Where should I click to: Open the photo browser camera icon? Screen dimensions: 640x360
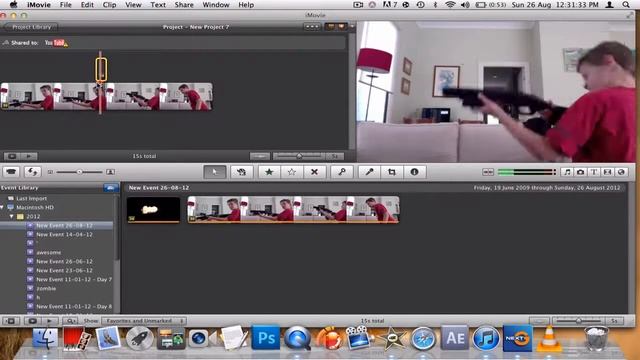click(x=580, y=172)
